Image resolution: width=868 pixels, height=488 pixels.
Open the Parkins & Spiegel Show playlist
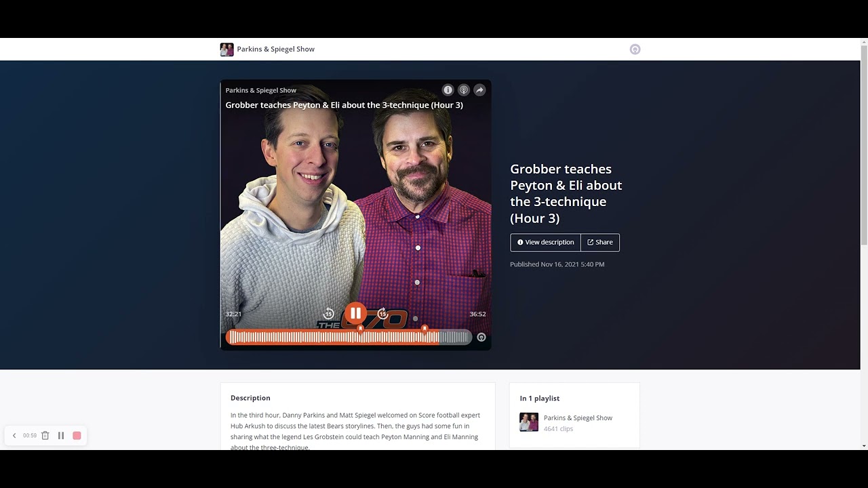point(578,418)
